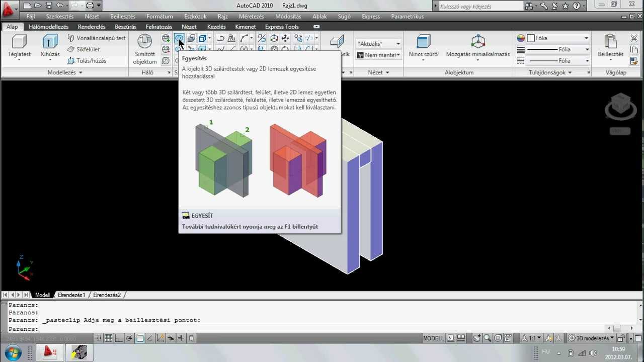The height and width of the screenshot is (362, 644).
Task: Switch to the Renderelés ribbon tab
Action: coord(92,27)
